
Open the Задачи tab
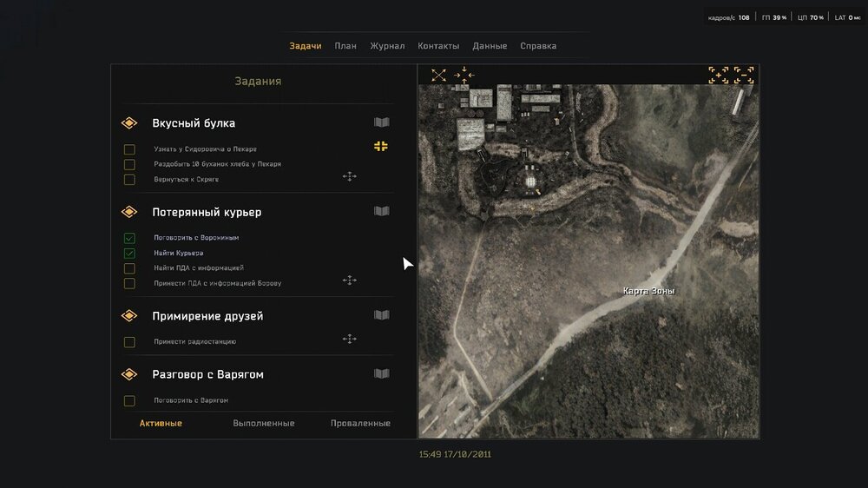click(x=306, y=46)
